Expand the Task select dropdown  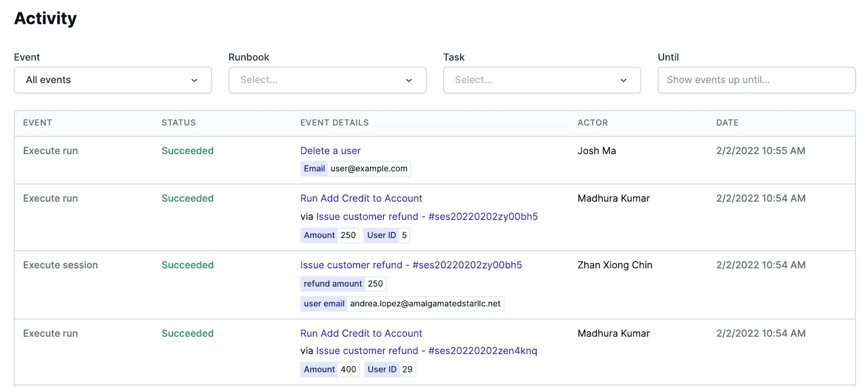[542, 80]
